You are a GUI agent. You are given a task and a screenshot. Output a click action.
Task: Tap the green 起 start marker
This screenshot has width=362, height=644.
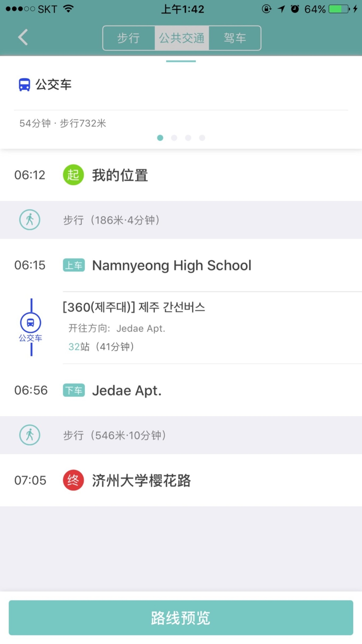[73, 175]
